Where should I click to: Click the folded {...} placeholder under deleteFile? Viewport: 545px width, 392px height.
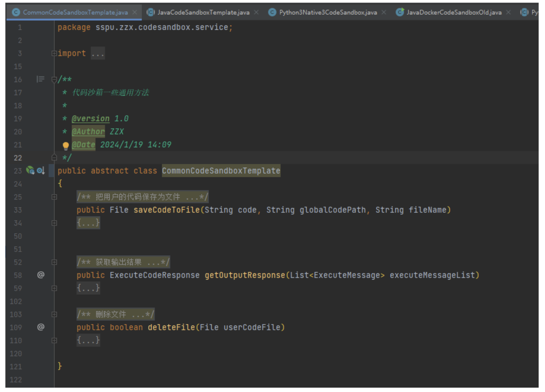pos(88,340)
